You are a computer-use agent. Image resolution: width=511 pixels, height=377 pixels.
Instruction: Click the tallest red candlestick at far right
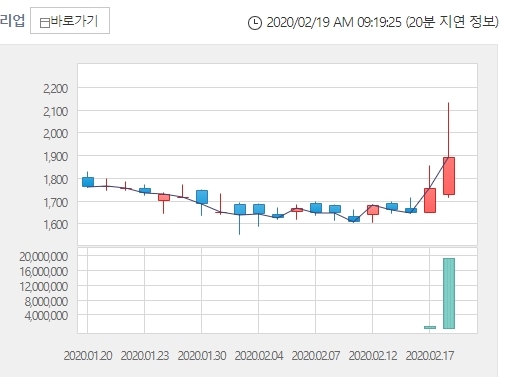[449, 176]
